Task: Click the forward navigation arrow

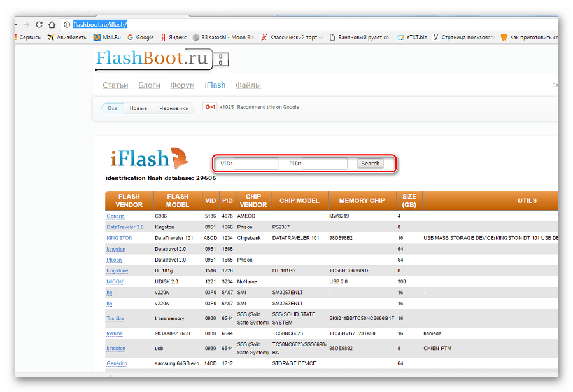Action: [x=25, y=24]
